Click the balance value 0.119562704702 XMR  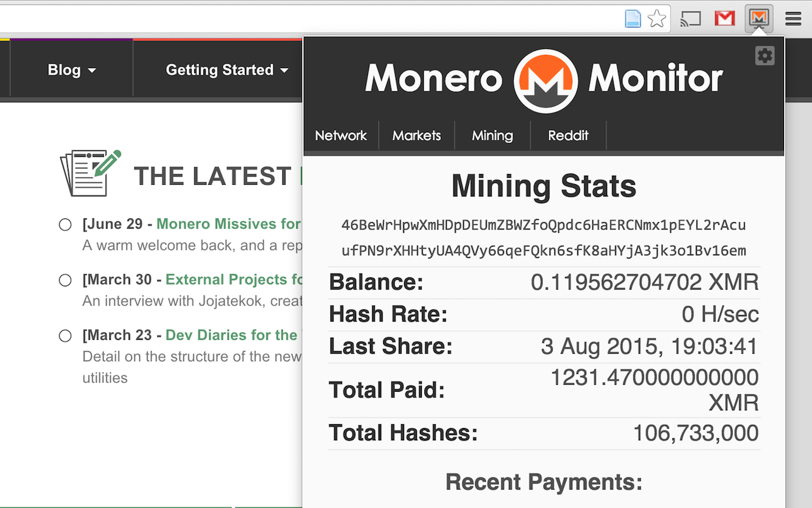645,282
